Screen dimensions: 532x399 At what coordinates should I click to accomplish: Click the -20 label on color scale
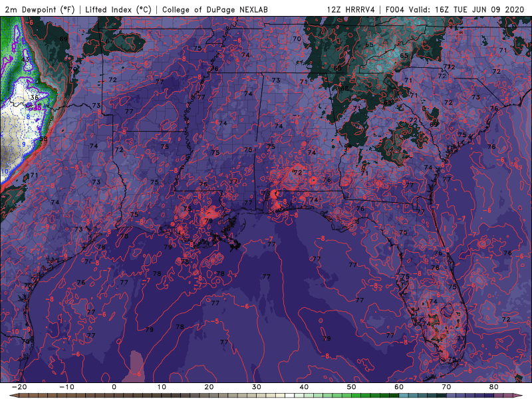[19, 387]
